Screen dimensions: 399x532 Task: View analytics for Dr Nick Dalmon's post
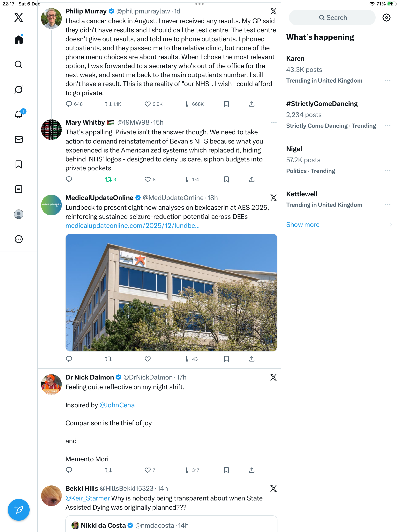[192, 470]
